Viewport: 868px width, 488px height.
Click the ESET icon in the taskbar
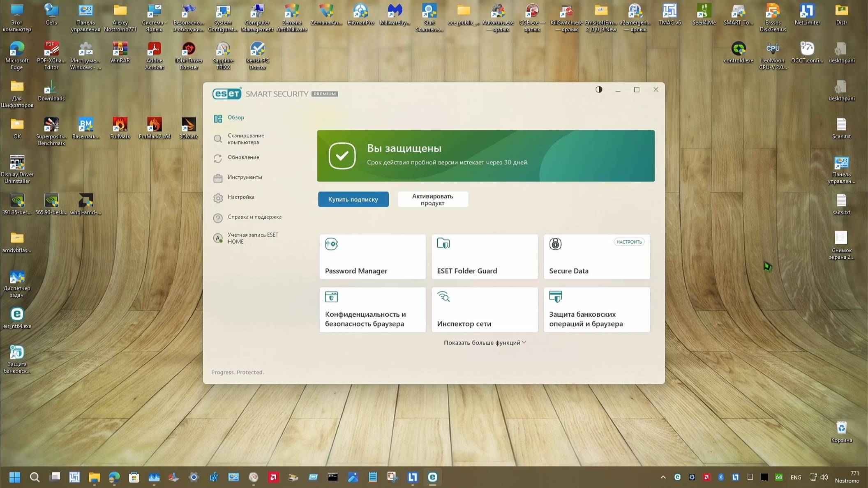click(432, 477)
